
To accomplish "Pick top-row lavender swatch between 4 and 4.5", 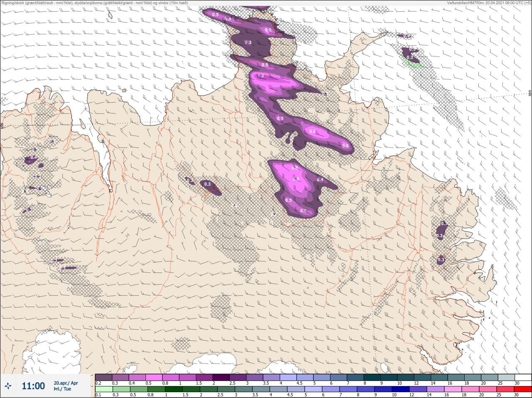I will tap(288, 377).
